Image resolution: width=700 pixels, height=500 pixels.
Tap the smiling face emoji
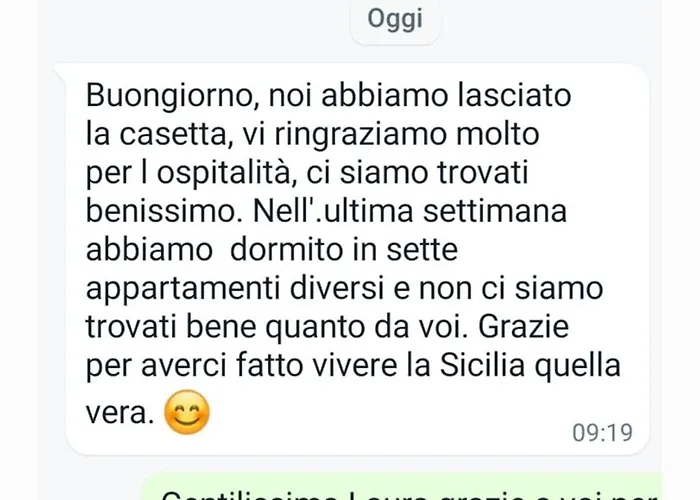point(187,412)
